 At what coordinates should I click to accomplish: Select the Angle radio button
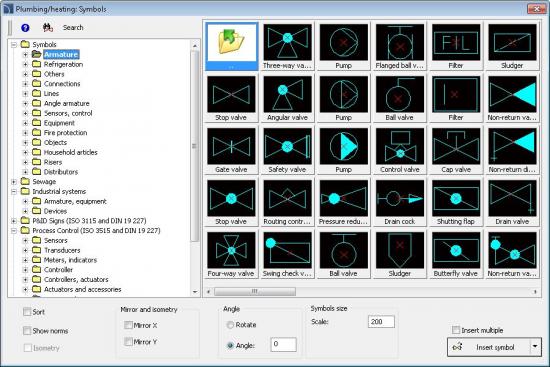pos(230,346)
